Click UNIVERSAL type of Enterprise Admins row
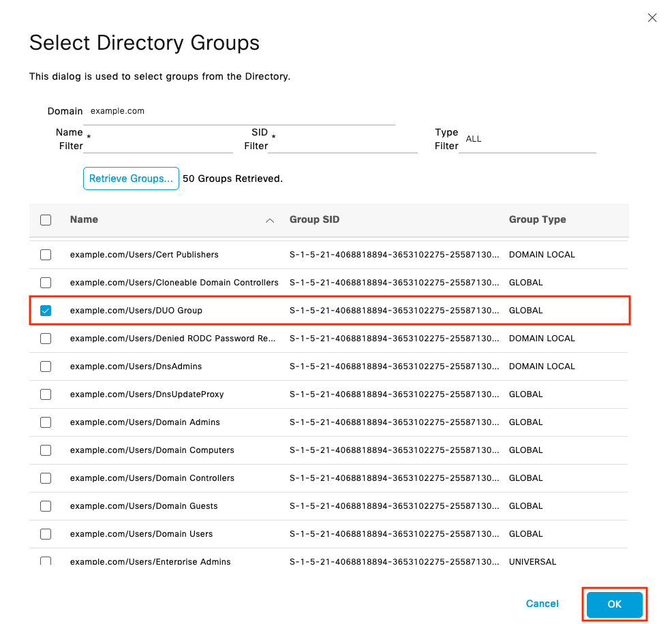 pos(533,561)
